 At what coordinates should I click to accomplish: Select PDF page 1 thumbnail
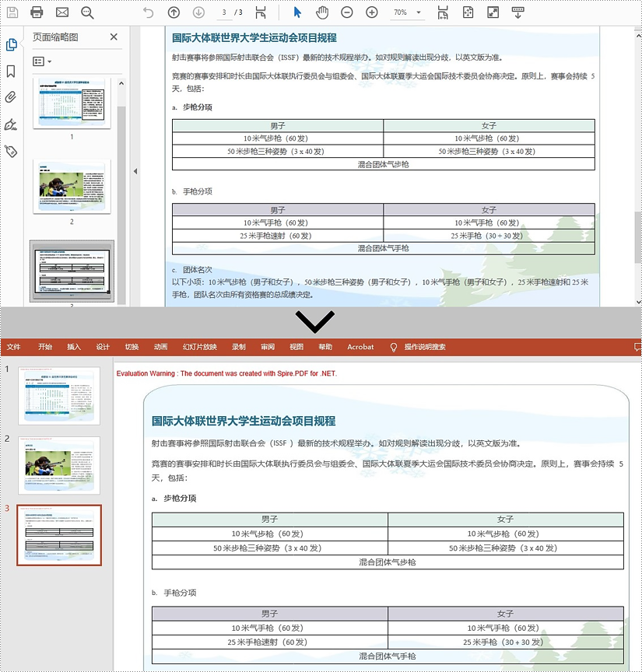coord(72,103)
